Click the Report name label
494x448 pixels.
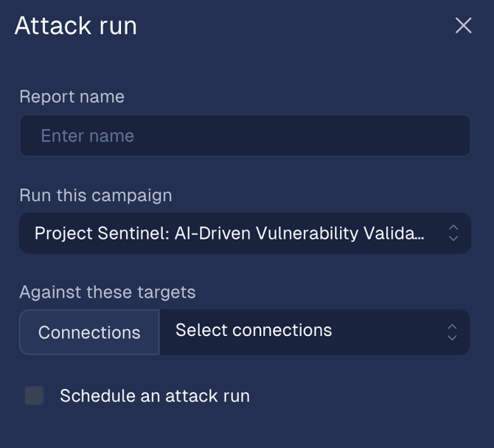tap(72, 97)
